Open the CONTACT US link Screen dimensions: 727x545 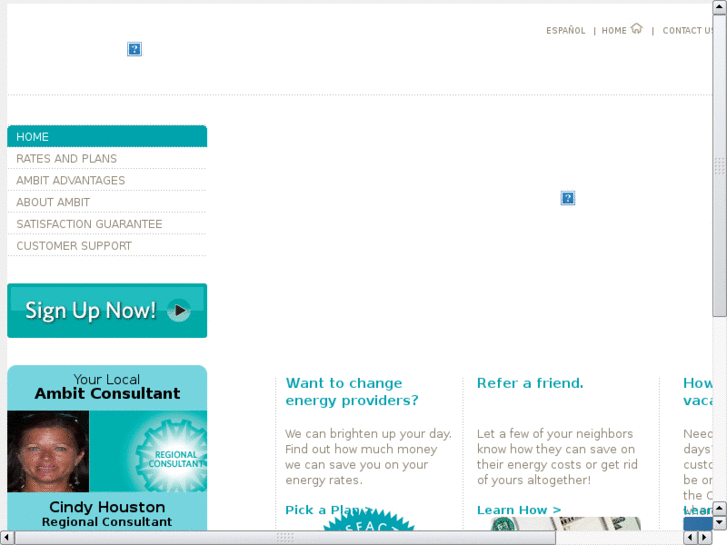687,31
